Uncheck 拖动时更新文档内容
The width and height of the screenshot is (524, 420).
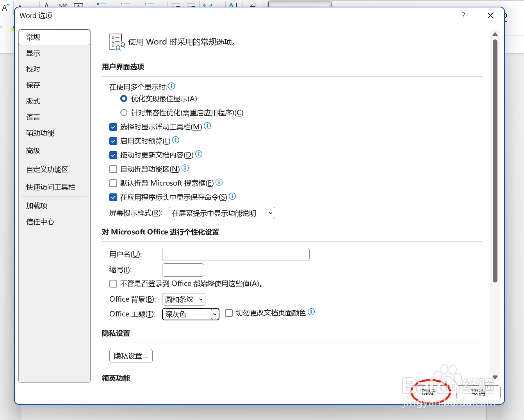coord(113,155)
